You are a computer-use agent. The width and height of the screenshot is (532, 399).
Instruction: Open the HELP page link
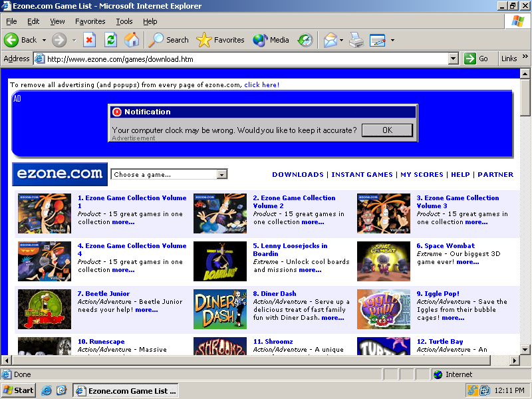460,174
